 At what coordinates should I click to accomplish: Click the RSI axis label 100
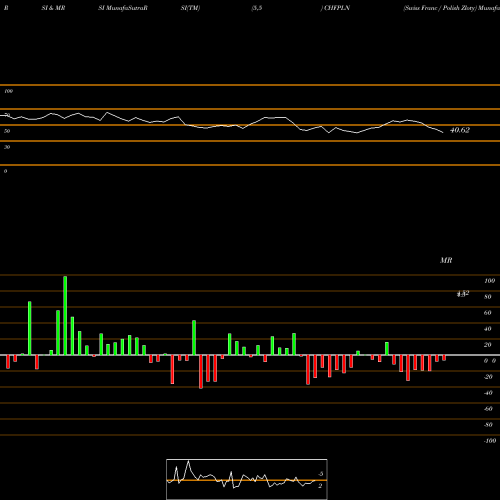9,91
